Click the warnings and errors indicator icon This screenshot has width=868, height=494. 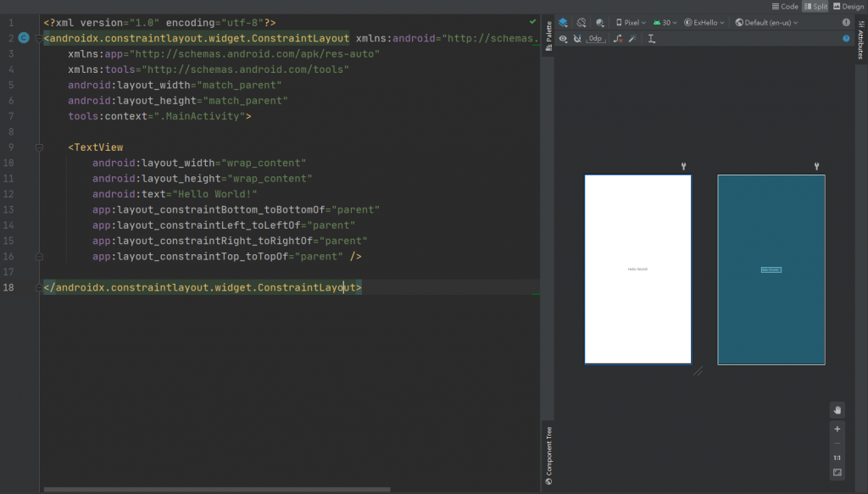pyautogui.click(x=846, y=23)
